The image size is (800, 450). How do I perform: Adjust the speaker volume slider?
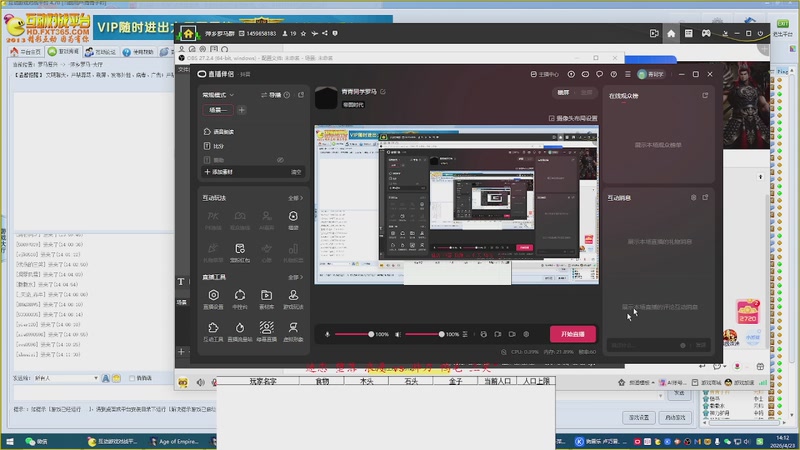click(x=424, y=334)
